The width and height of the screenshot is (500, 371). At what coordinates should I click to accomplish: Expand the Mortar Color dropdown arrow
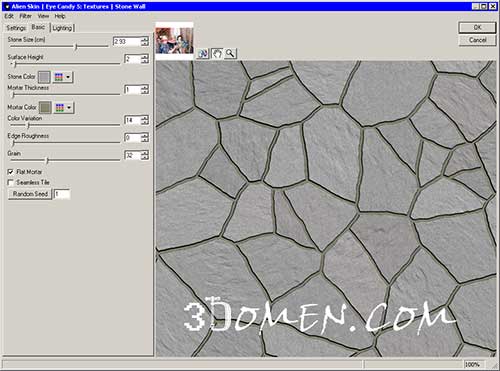coord(69,108)
